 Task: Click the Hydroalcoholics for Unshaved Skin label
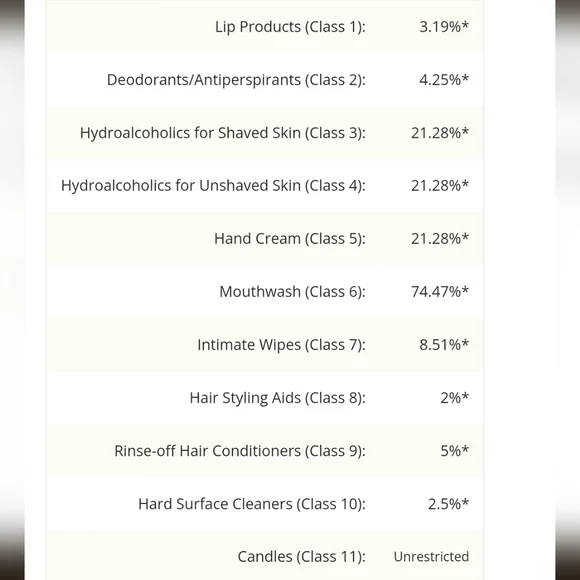point(213,186)
